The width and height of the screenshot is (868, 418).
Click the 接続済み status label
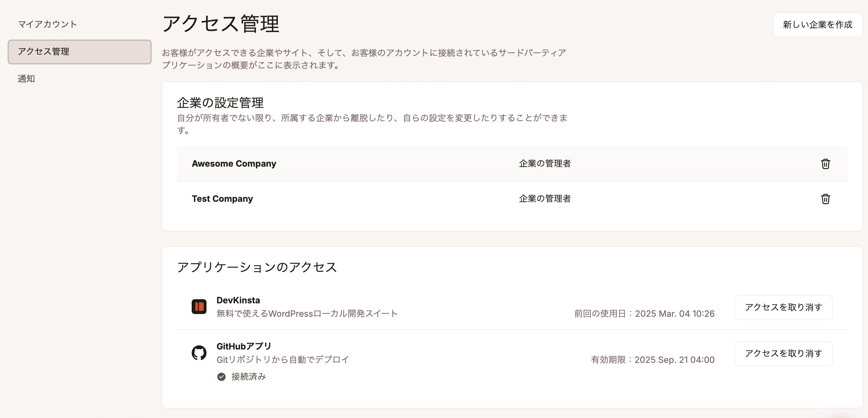249,377
